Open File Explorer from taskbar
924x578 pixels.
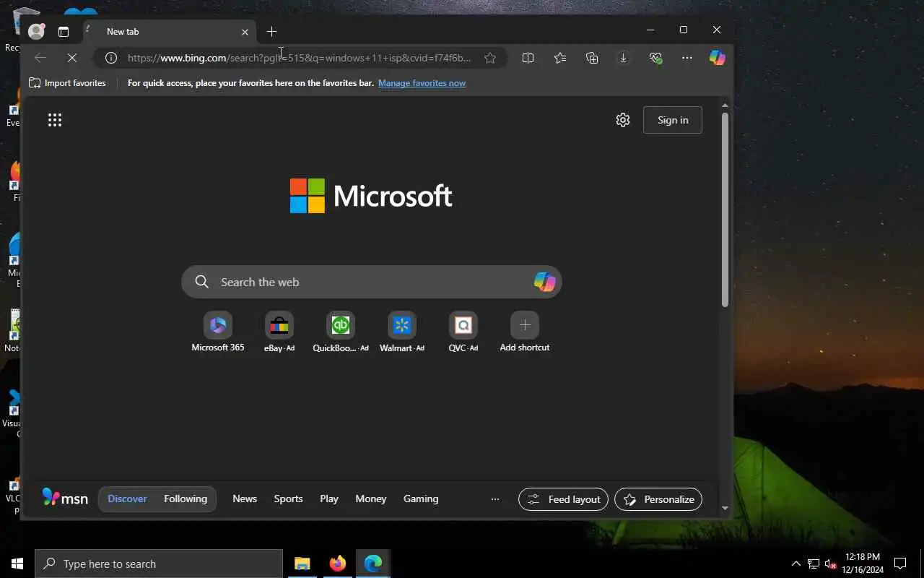pyautogui.click(x=302, y=564)
